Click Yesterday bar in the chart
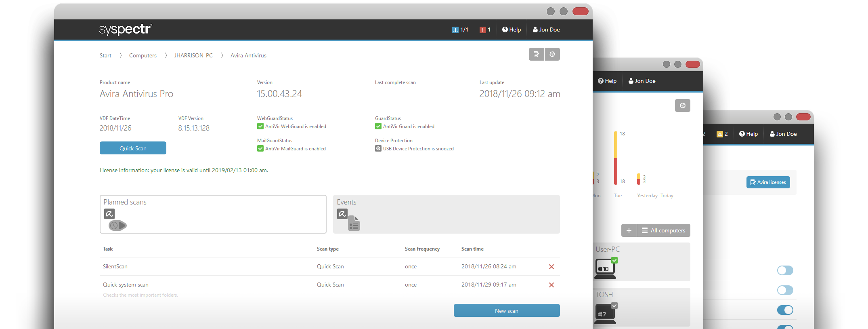The width and height of the screenshot is (868, 329). point(639,179)
